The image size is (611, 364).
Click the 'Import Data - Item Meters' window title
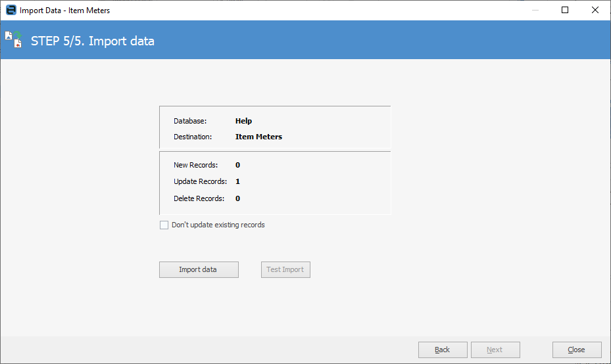(64, 11)
